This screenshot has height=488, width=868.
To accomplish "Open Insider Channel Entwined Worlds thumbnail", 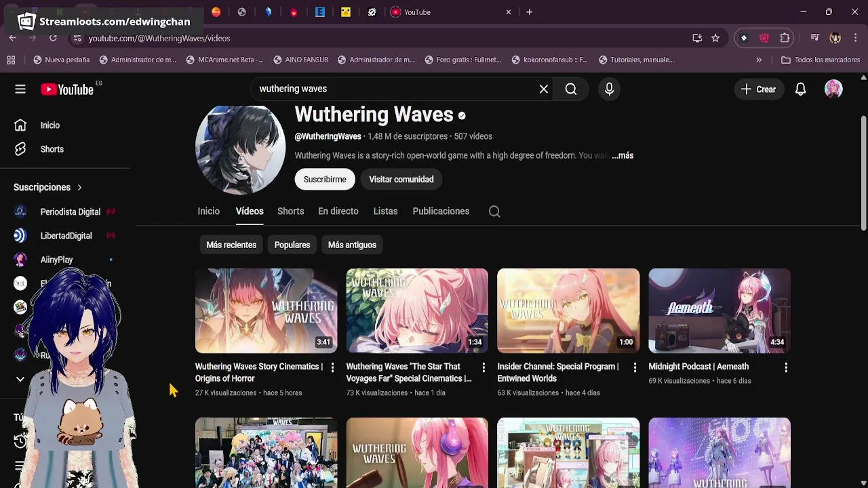I will pyautogui.click(x=568, y=310).
